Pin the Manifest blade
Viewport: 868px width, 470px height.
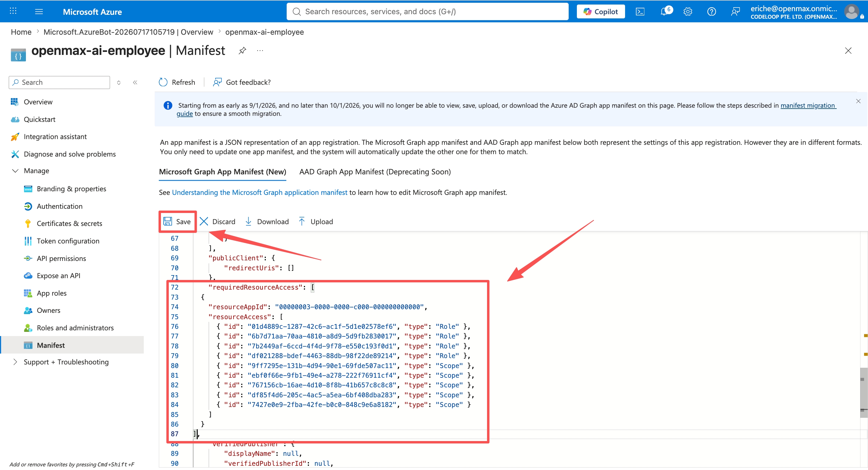click(242, 51)
